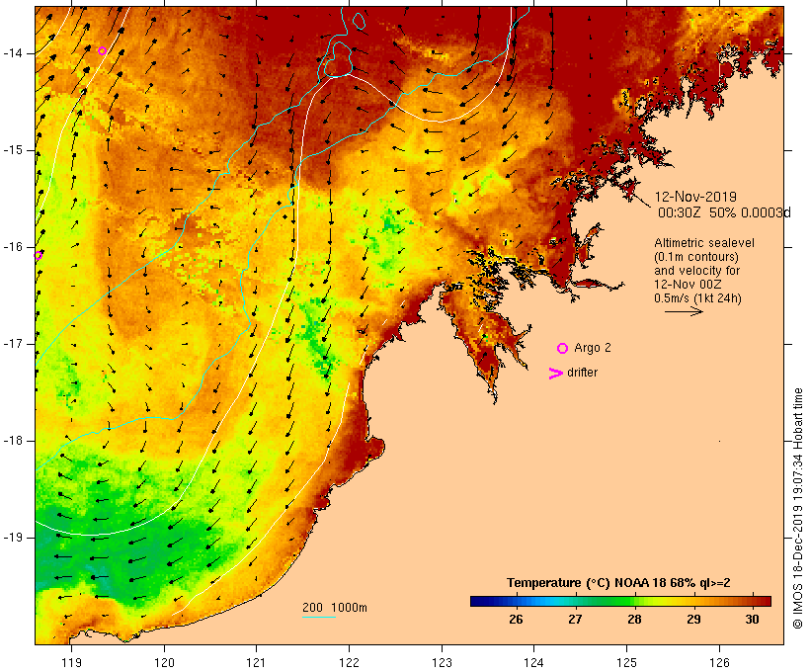Click the "0.5m/s (1kt 24h)" label
The image size is (810, 672).
point(697,298)
